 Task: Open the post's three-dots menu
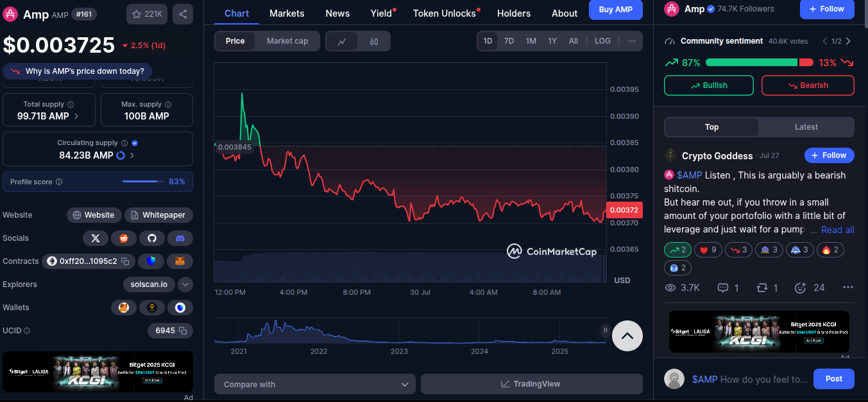848,288
